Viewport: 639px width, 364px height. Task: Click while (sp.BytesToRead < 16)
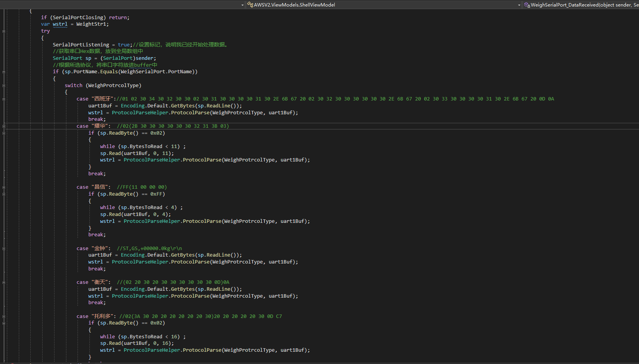140,337
